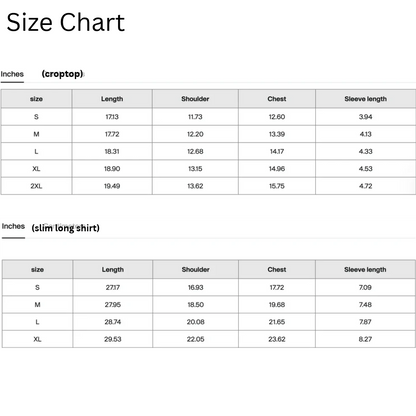Click slim shirt shoulder value 16.93
The image size is (416, 416).
[x=195, y=287]
